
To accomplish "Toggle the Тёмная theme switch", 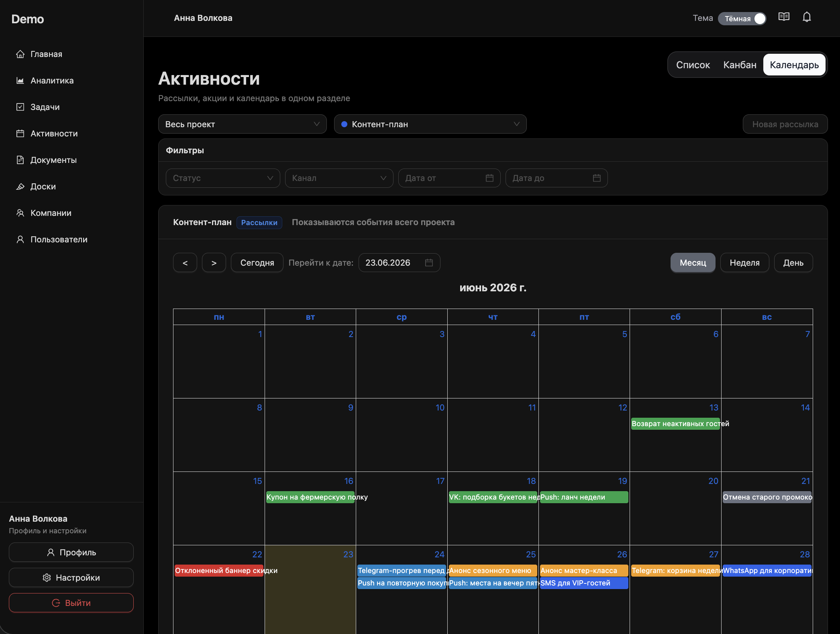I will [x=742, y=18].
